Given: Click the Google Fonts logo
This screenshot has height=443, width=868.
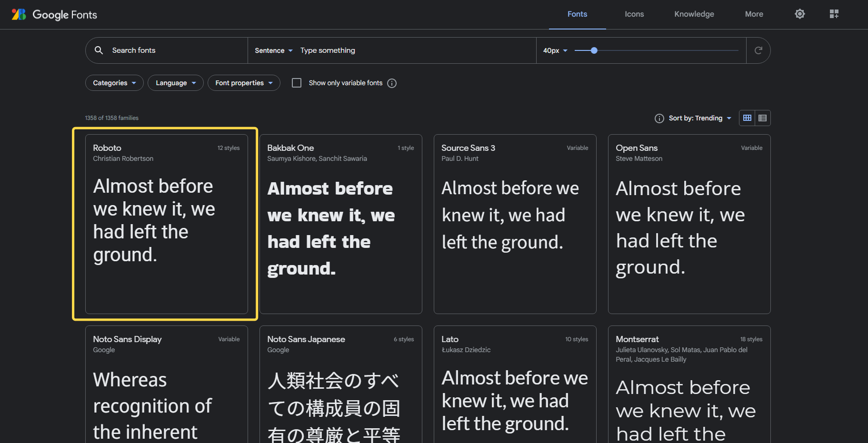Looking at the screenshot, I should [54, 15].
